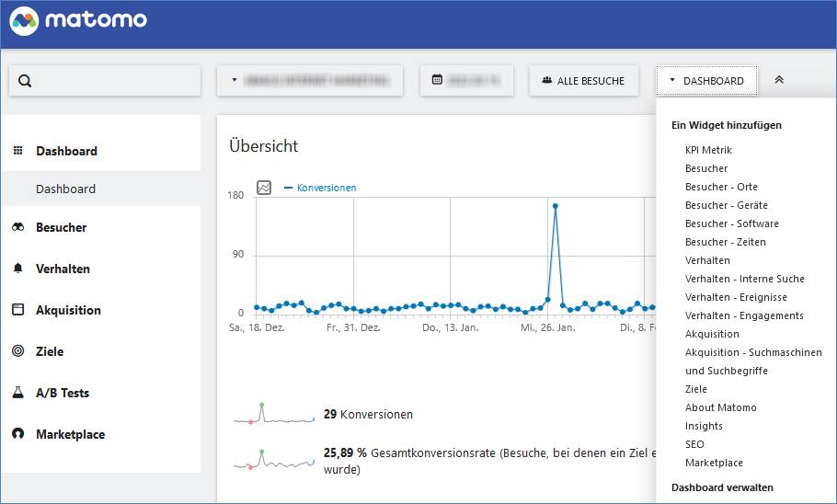Choose Besucher - Zeiten widget category

click(725, 242)
